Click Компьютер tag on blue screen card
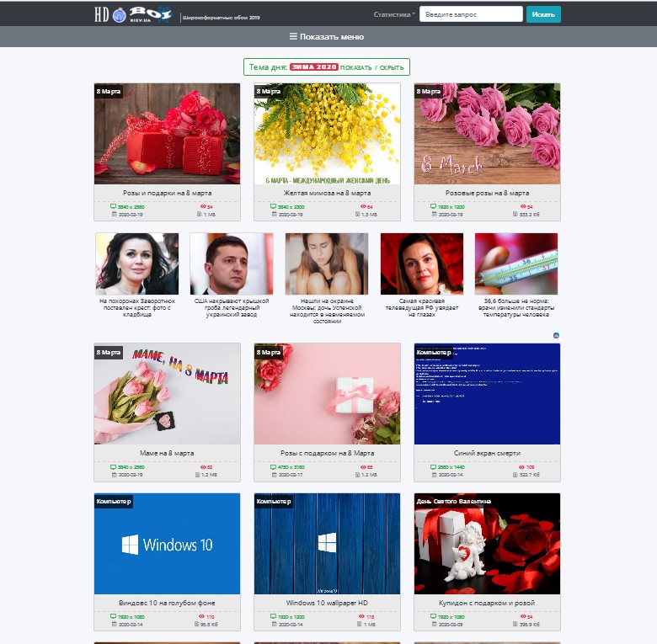This screenshot has height=644, width=657. tap(434, 352)
